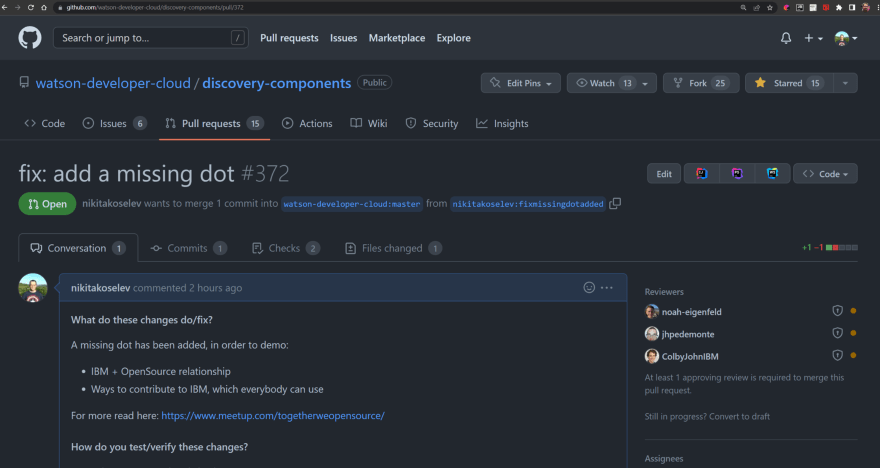
Task: Open the watson-developer-cloud organization link
Action: point(113,83)
